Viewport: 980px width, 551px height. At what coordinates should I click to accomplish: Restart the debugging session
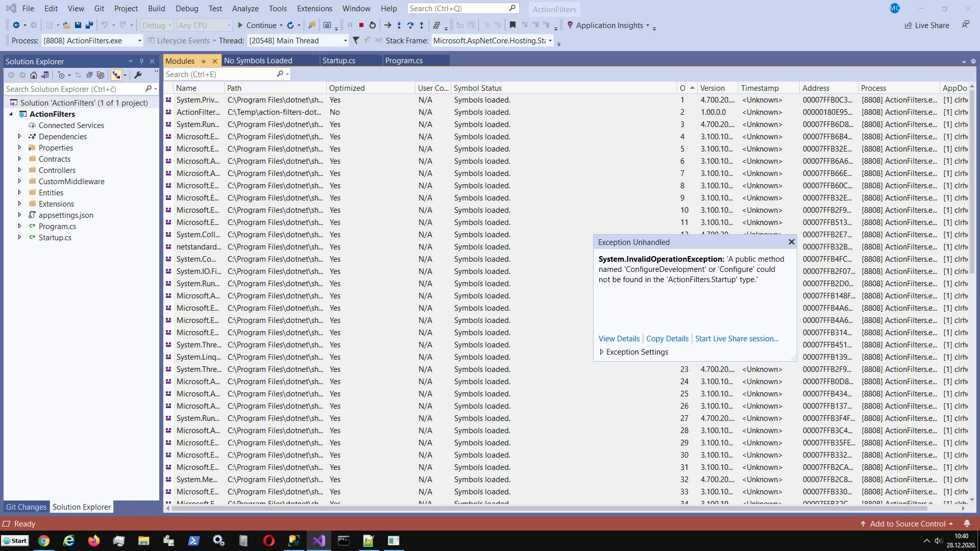point(373,25)
